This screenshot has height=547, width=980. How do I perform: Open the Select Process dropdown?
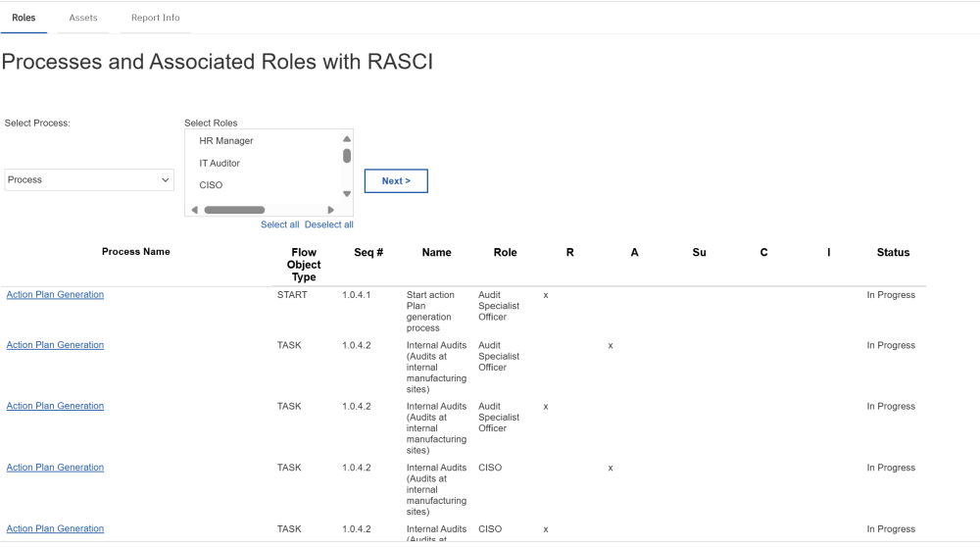click(89, 179)
